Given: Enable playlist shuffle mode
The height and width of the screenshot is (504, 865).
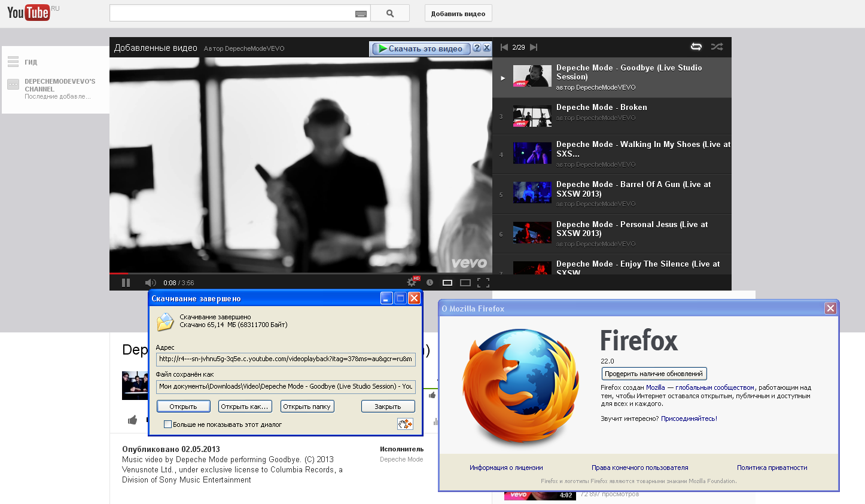Looking at the screenshot, I should click(x=717, y=47).
